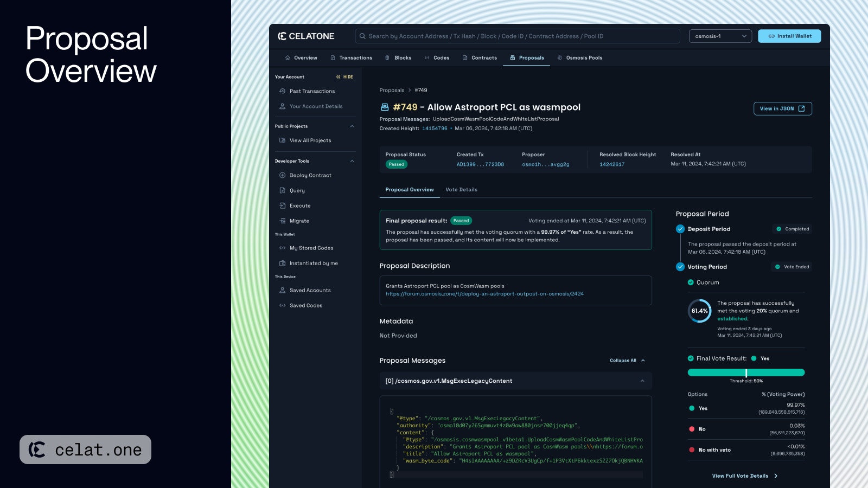Click the Voting Period check icon
The width and height of the screenshot is (868, 488).
(680, 267)
